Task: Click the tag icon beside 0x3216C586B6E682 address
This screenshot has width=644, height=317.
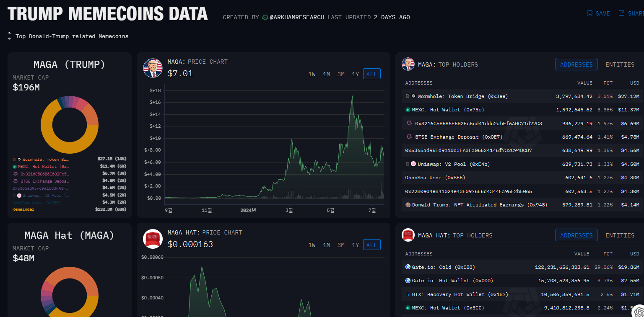Action: click(410, 124)
